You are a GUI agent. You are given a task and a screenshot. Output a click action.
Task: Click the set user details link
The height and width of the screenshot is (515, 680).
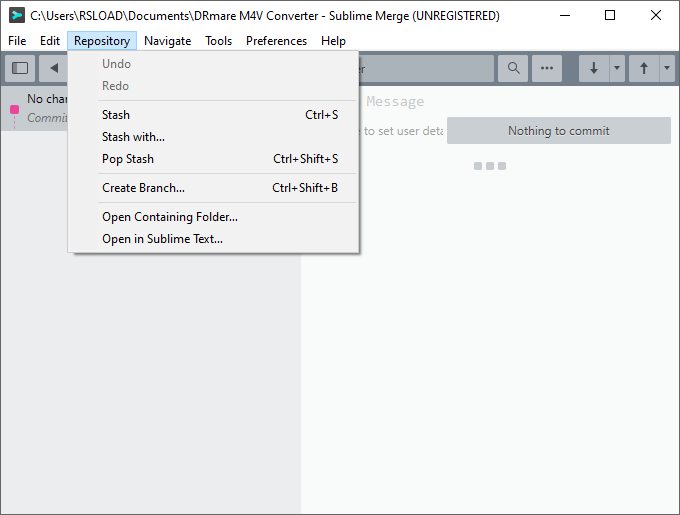tap(401, 131)
